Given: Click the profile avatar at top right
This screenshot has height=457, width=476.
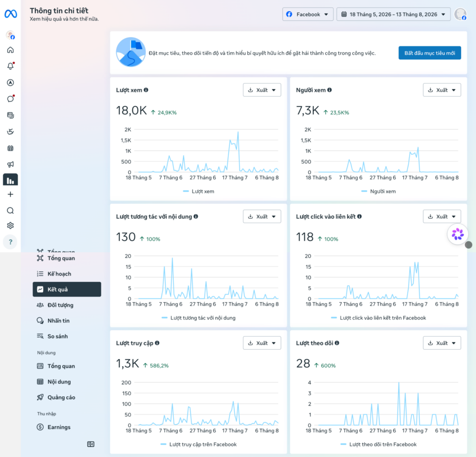Looking at the screenshot, I should pos(460,14).
